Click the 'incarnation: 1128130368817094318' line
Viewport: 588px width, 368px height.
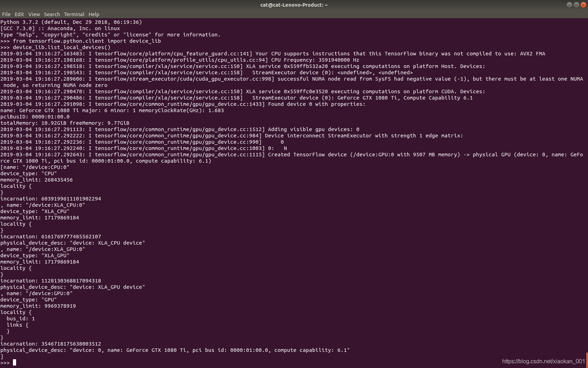click(51, 281)
